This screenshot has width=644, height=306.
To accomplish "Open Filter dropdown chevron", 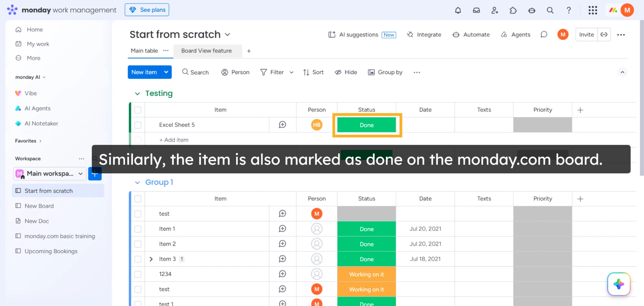I will (x=292, y=72).
